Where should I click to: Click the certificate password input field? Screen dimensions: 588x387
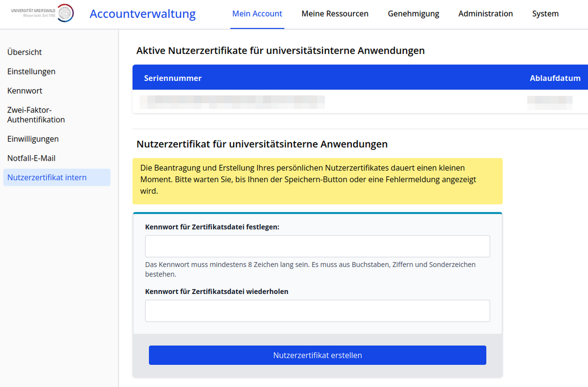pyautogui.click(x=317, y=246)
